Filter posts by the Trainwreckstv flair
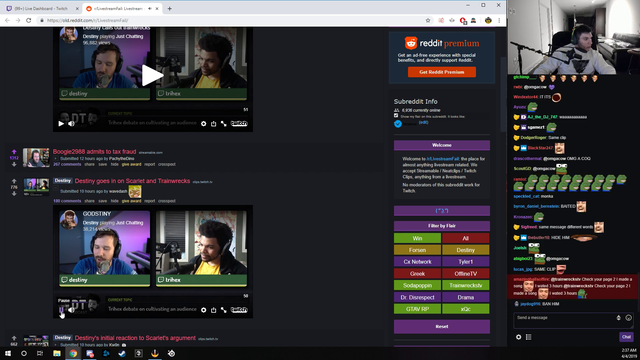 (x=466, y=286)
